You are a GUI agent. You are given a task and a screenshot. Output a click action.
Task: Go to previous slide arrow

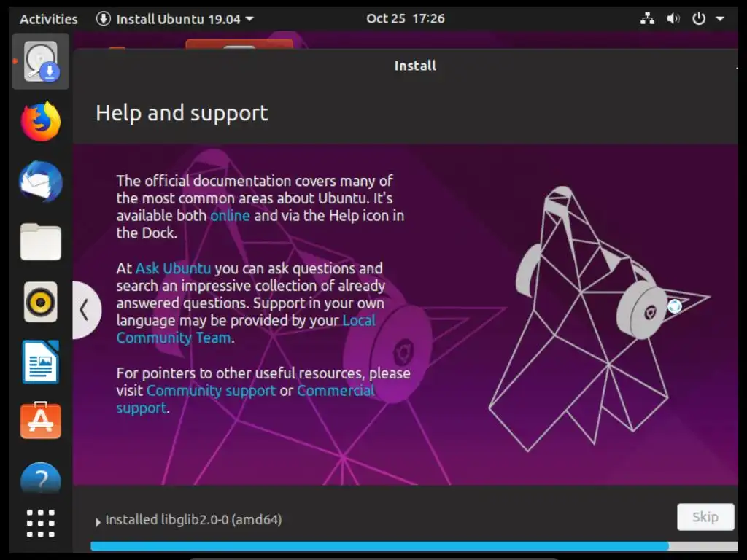(x=86, y=310)
